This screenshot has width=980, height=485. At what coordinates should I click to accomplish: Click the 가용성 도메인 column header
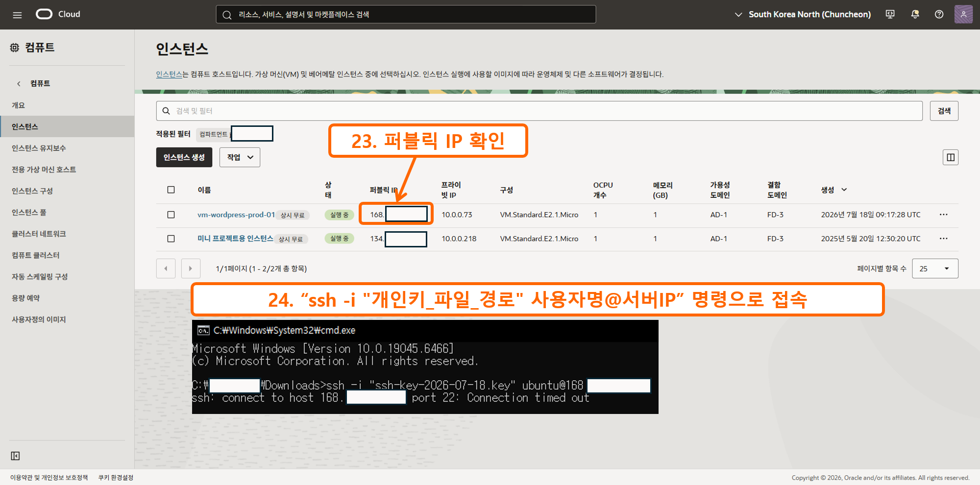pos(720,190)
